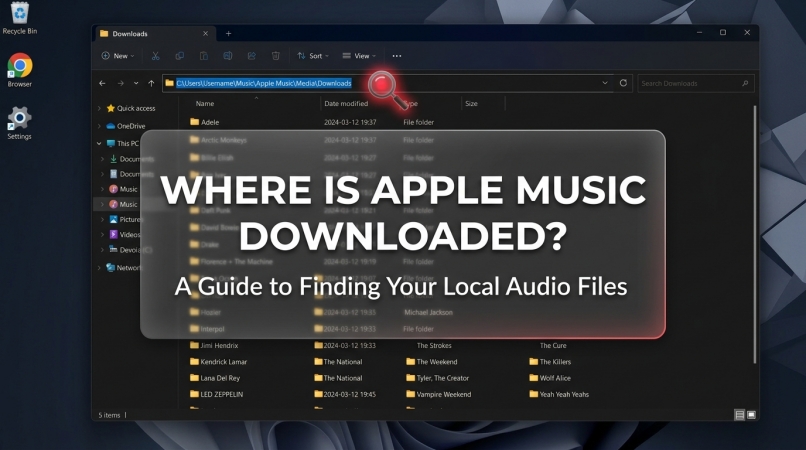Click the Copy icon in toolbar

[179, 56]
